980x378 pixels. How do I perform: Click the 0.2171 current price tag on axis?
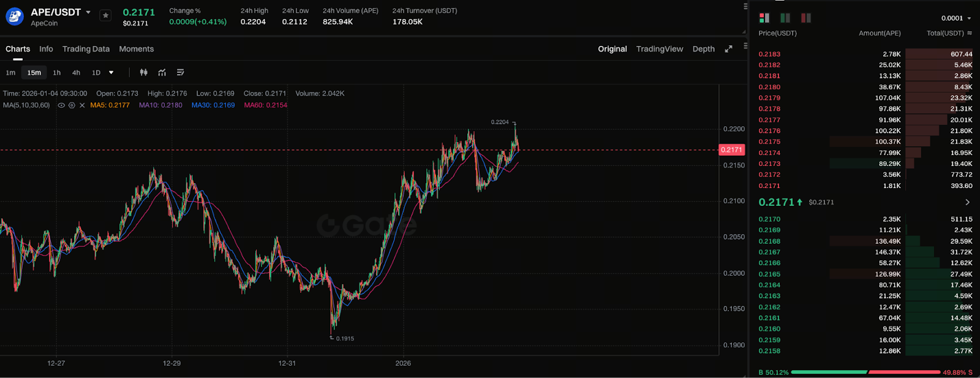[x=731, y=149]
